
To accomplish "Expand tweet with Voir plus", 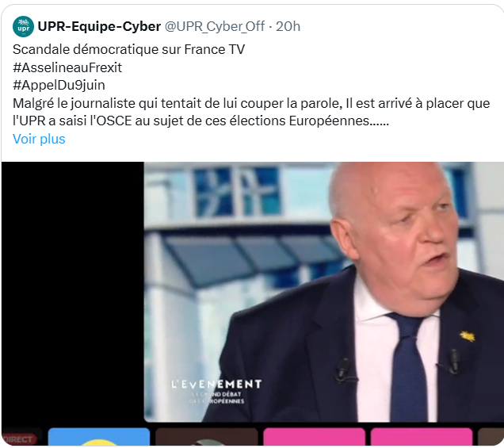I will pos(39,139).
